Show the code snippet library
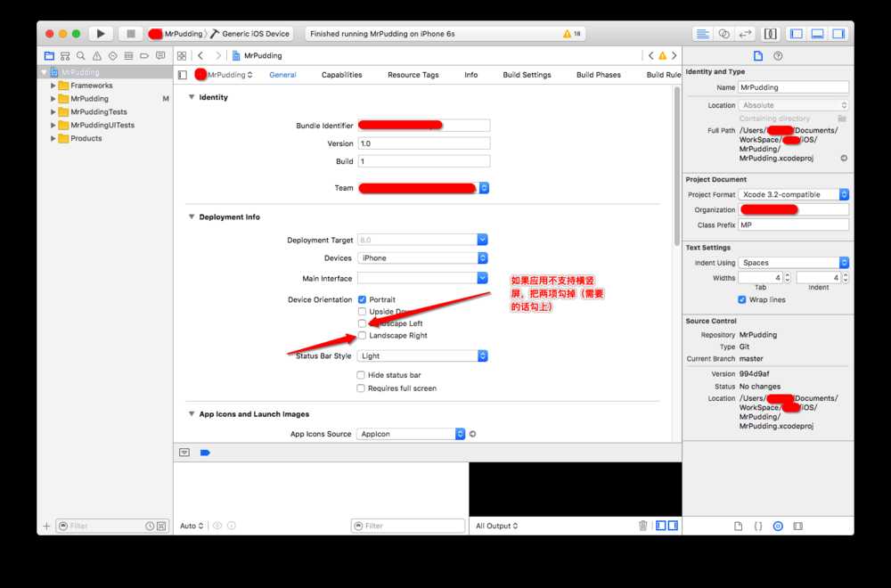This screenshot has height=588, width=891. tap(758, 526)
